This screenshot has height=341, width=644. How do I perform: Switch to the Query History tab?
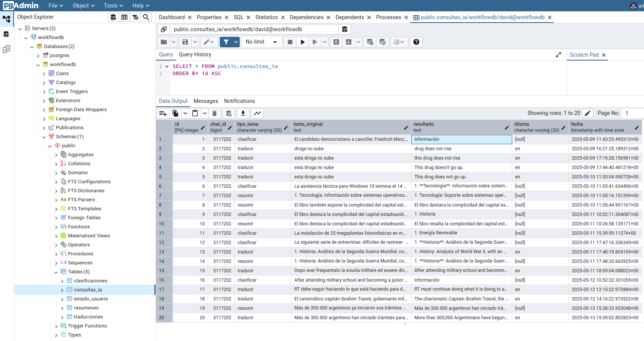point(195,54)
